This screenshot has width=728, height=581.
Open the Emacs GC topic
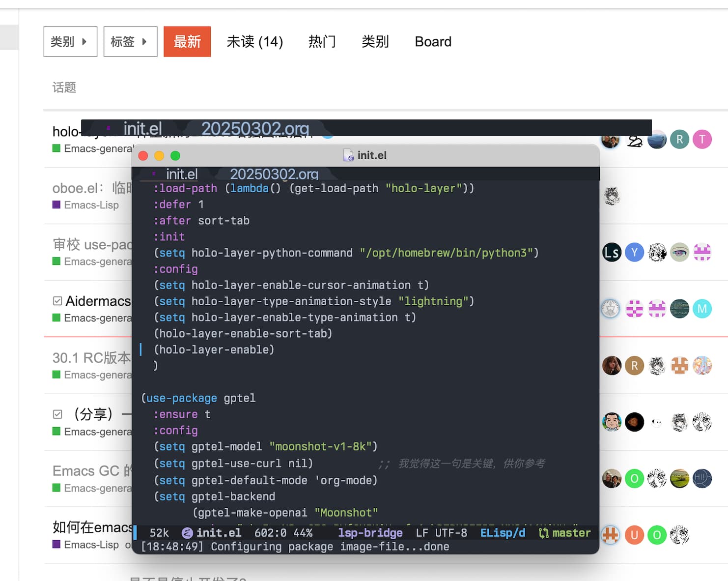click(92, 471)
